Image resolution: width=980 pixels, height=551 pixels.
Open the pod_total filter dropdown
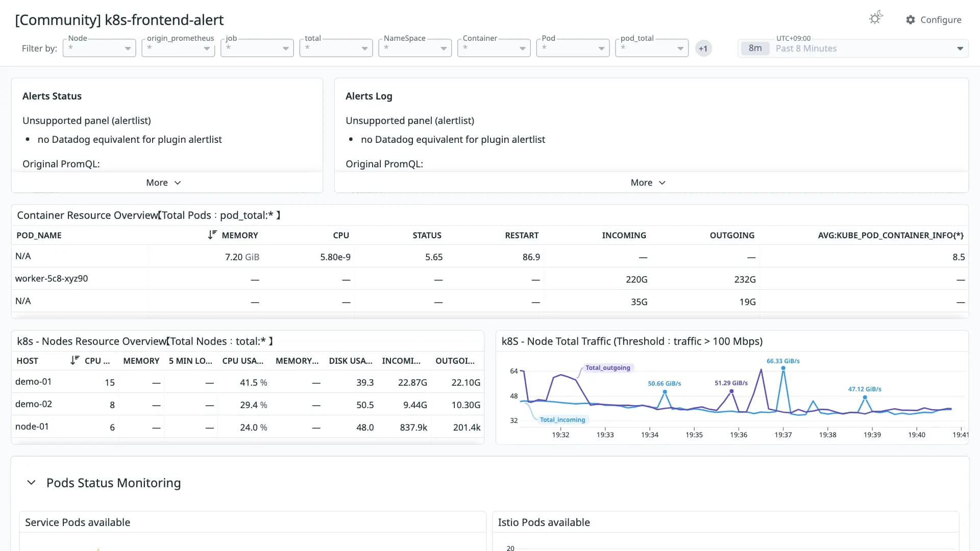pyautogui.click(x=652, y=48)
